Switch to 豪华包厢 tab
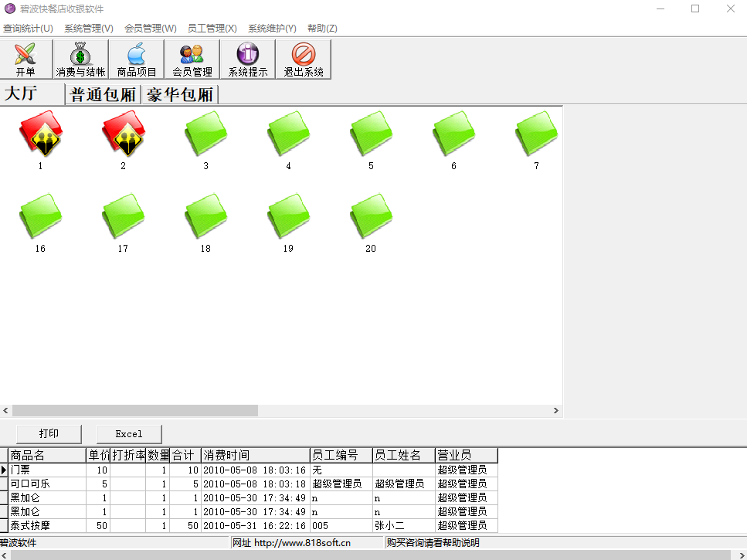Screen dimensions: 747x560 click(179, 95)
